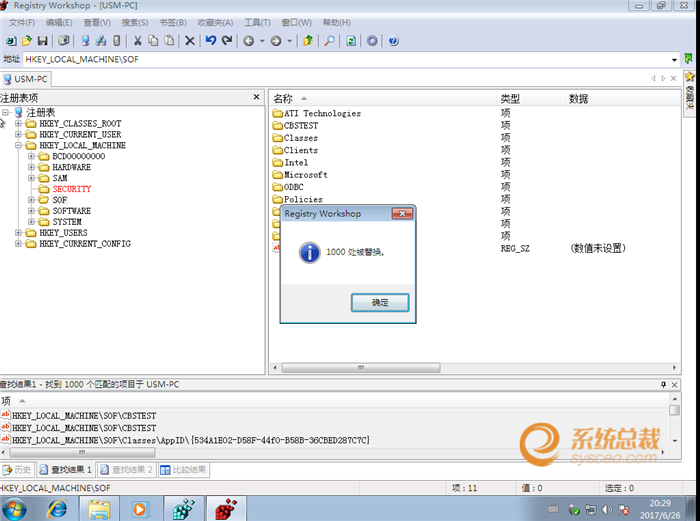Click the up one level folder icon
This screenshot has height=521, width=700.
click(308, 41)
